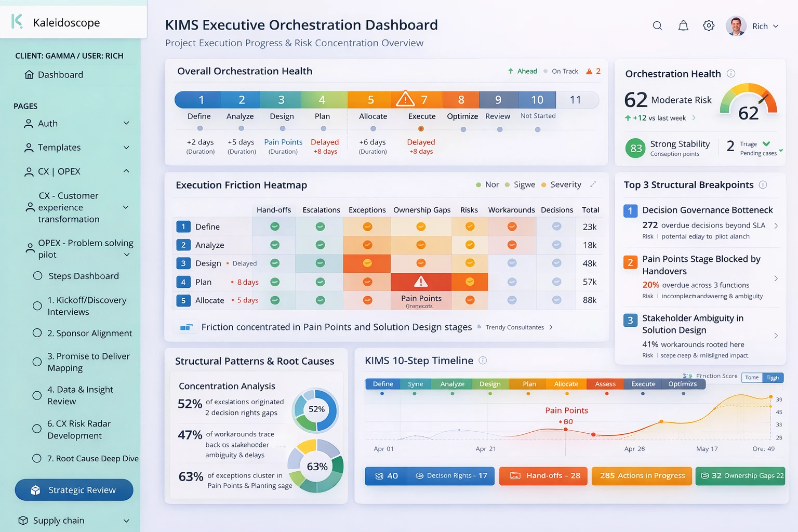Collapse the CX | OPEX section
The width and height of the screenshot is (798, 532).
coord(126,171)
